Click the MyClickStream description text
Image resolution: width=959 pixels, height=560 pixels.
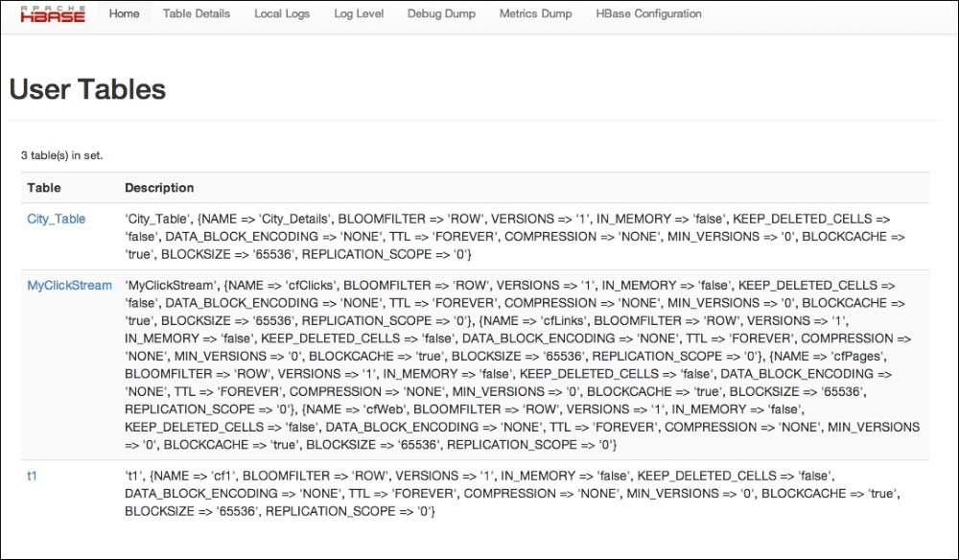pos(522,365)
